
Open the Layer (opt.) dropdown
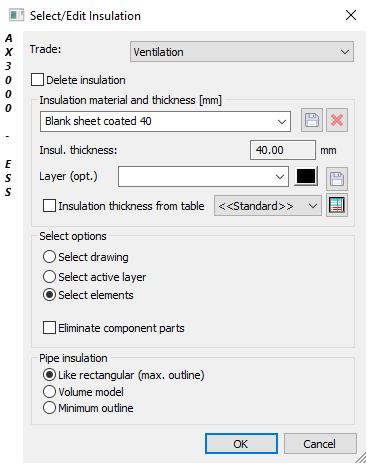point(203,176)
